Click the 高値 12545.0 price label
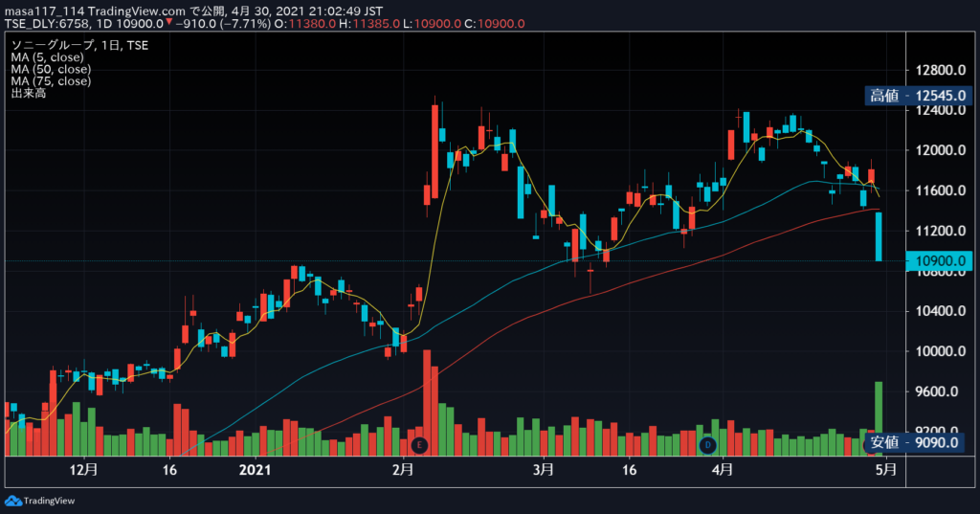Screen dimensions: 980x514 pyautogui.click(x=918, y=96)
